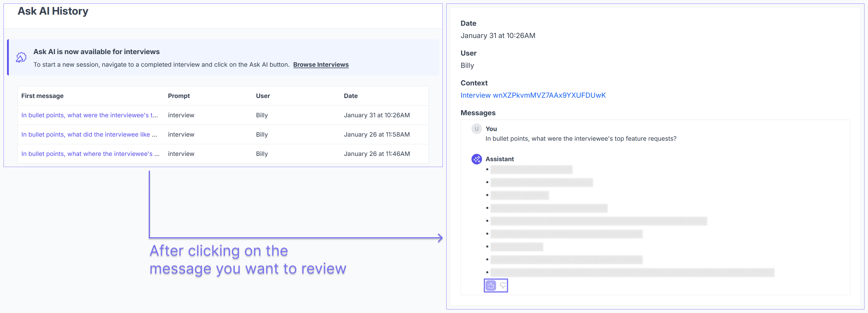Image resolution: width=868 pixels, height=313 pixels.
Task: Select date cell January 26 at 11:46AM
Action: point(377,154)
